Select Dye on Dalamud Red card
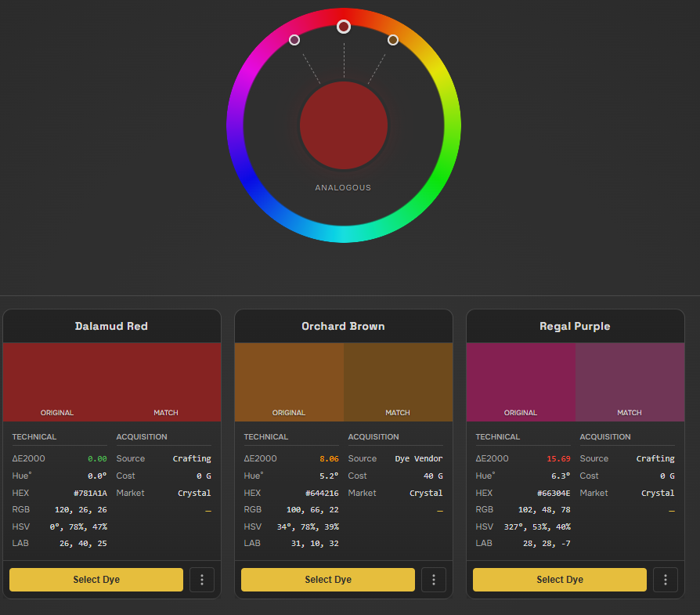The image size is (700, 615). (x=96, y=580)
